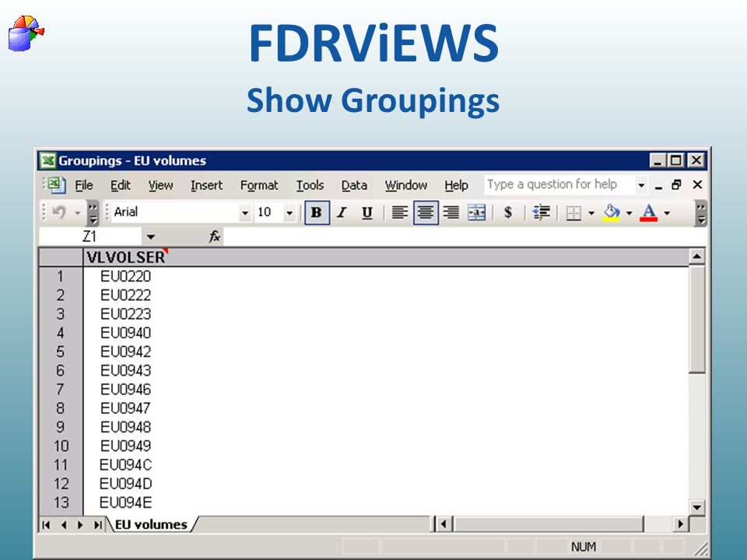Click Fill Color paint bucket
The width and height of the screenshot is (747, 560).
tap(612, 212)
